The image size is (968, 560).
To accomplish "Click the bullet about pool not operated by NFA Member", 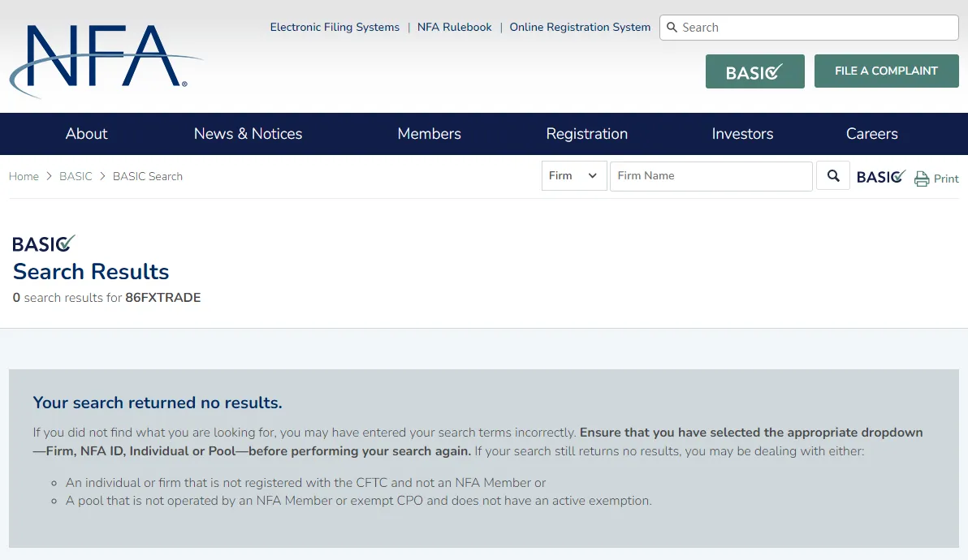I will [359, 501].
